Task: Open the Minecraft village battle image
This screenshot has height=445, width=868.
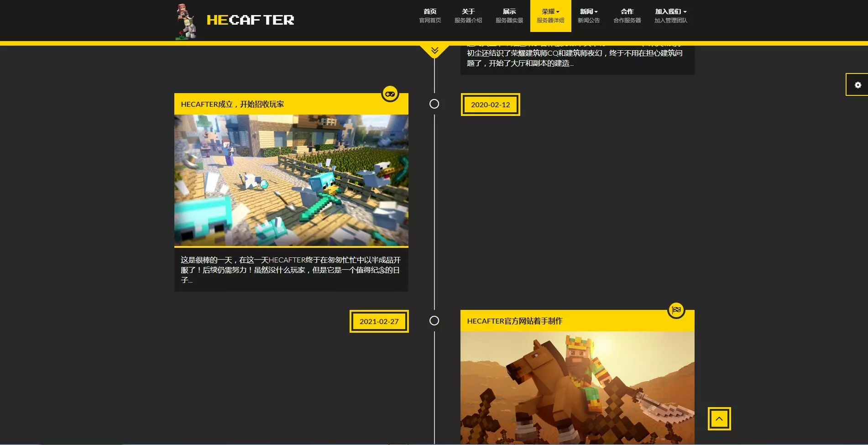Action: tap(291, 180)
